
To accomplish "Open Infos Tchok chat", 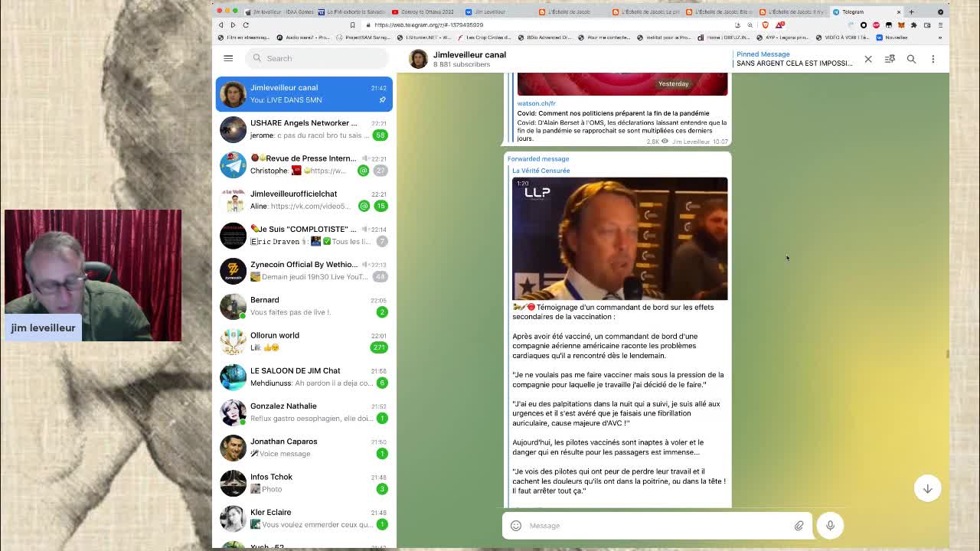I will [x=304, y=482].
